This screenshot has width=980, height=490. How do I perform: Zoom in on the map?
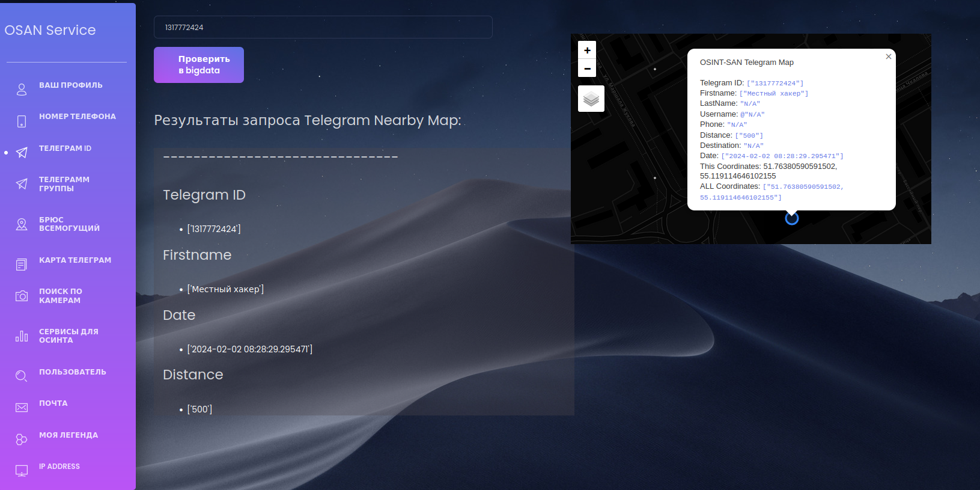pyautogui.click(x=587, y=51)
